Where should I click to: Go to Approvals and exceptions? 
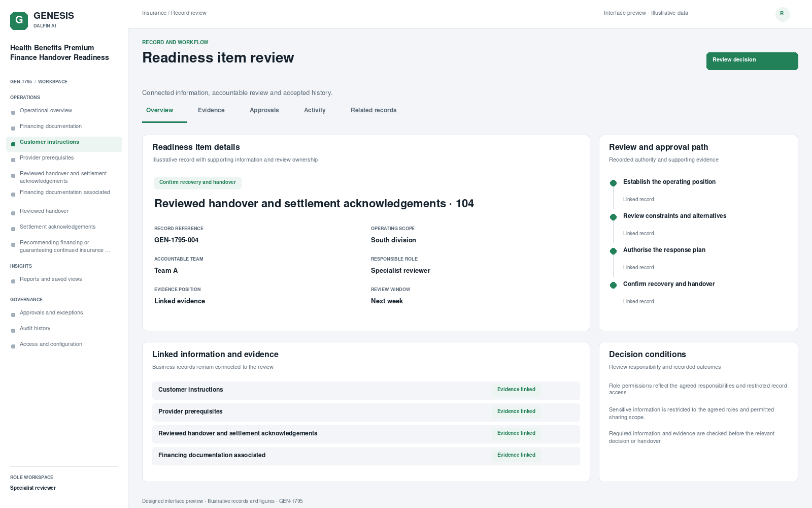[64, 313]
